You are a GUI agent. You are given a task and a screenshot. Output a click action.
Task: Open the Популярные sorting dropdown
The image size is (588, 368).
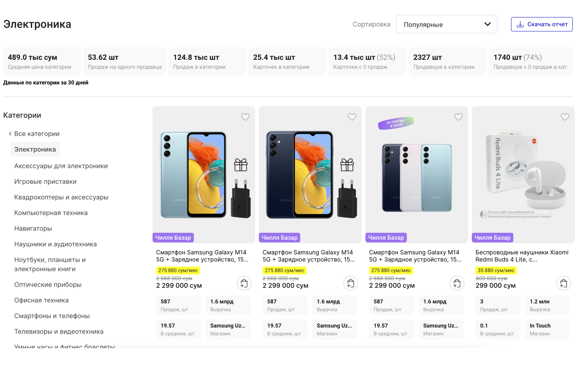[446, 24]
